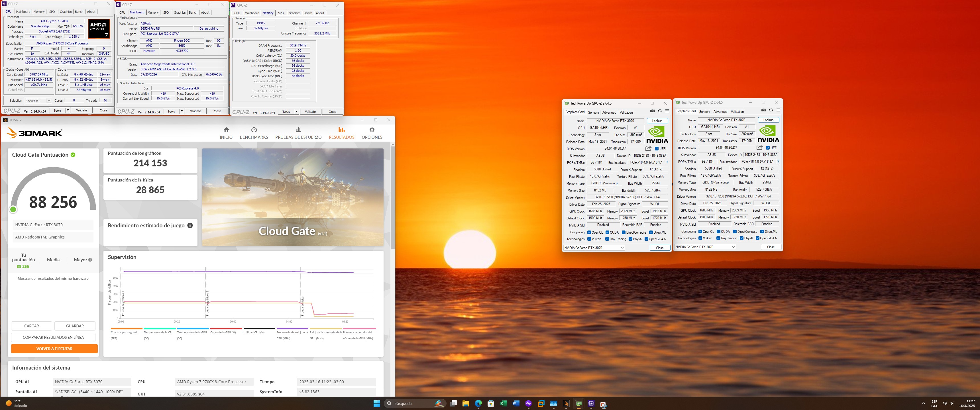Expand Tools arrow in CPU-Z CPU window
Screen dimensions: 980x410
pos(68,110)
